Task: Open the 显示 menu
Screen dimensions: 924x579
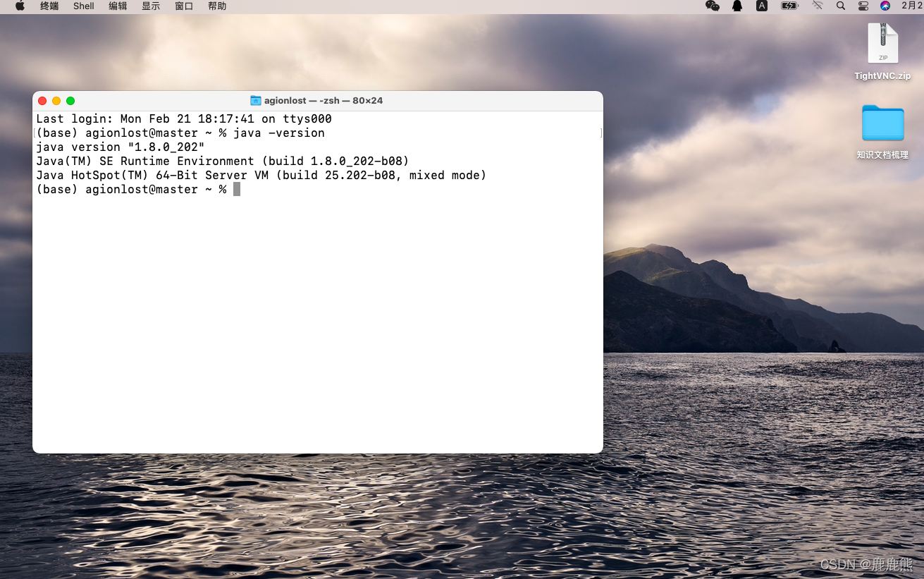Action: (150, 6)
